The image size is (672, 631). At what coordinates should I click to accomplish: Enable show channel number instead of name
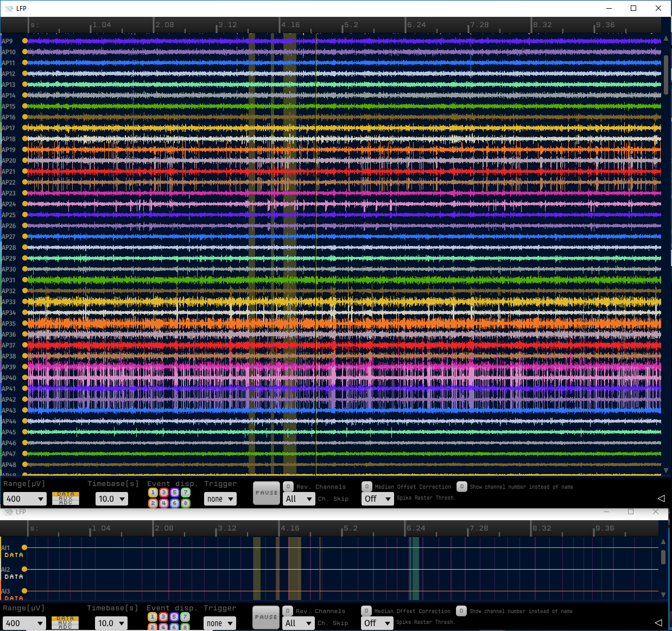pos(462,486)
